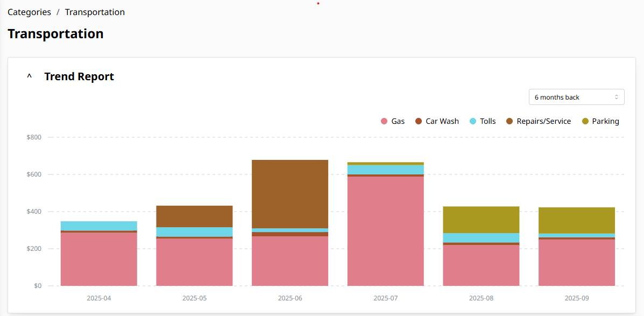Click the 2025-04 x-axis month label

click(99, 298)
